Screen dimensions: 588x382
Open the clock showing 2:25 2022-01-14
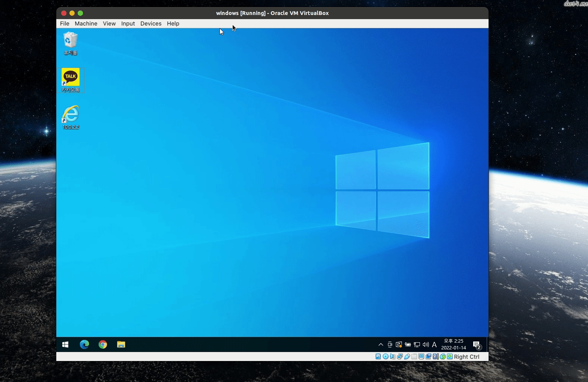pos(453,345)
